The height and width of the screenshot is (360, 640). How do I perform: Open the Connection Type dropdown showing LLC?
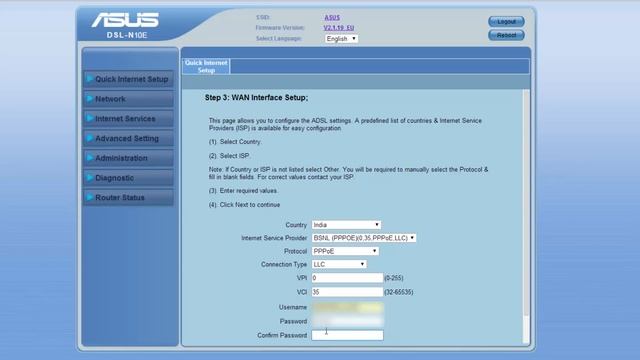(x=339, y=264)
